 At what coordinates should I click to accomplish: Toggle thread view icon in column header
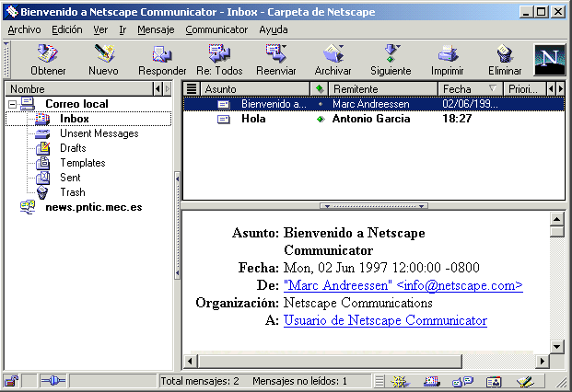coord(192,88)
